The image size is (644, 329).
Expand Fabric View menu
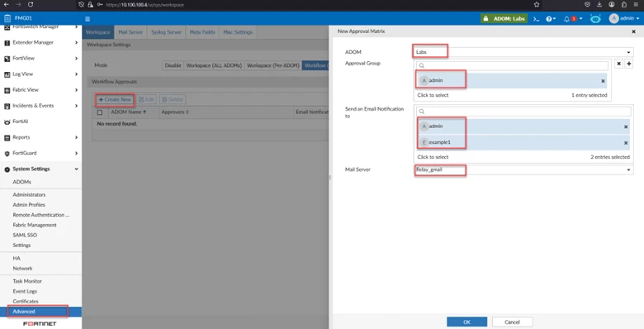tap(40, 89)
